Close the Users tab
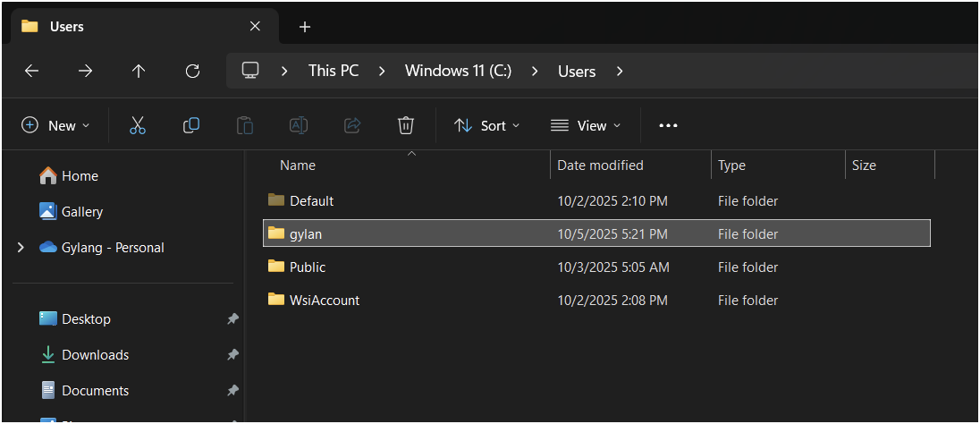 click(x=255, y=27)
